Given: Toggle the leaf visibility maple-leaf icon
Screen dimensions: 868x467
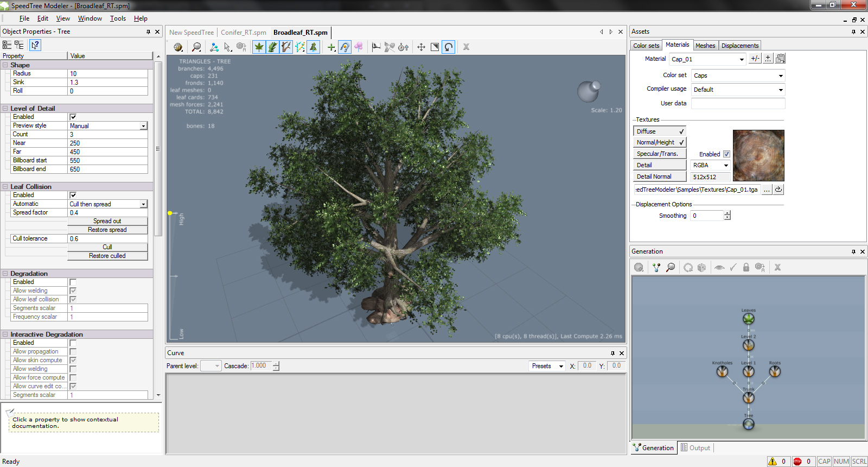Looking at the screenshot, I should (x=259, y=47).
